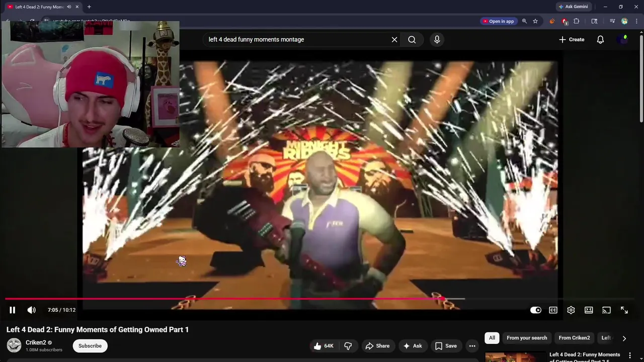Click 1.08M subscribers text

44,350
